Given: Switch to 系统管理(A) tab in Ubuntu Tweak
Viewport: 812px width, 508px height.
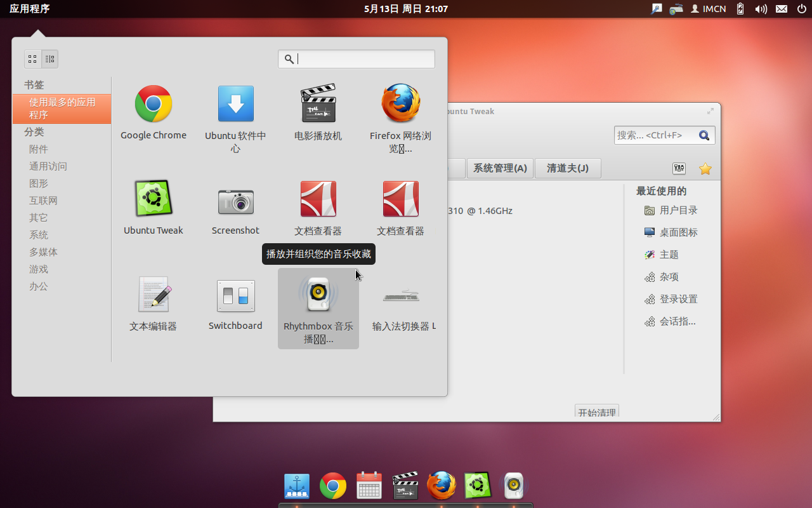Looking at the screenshot, I should click(x=500, y=168).
